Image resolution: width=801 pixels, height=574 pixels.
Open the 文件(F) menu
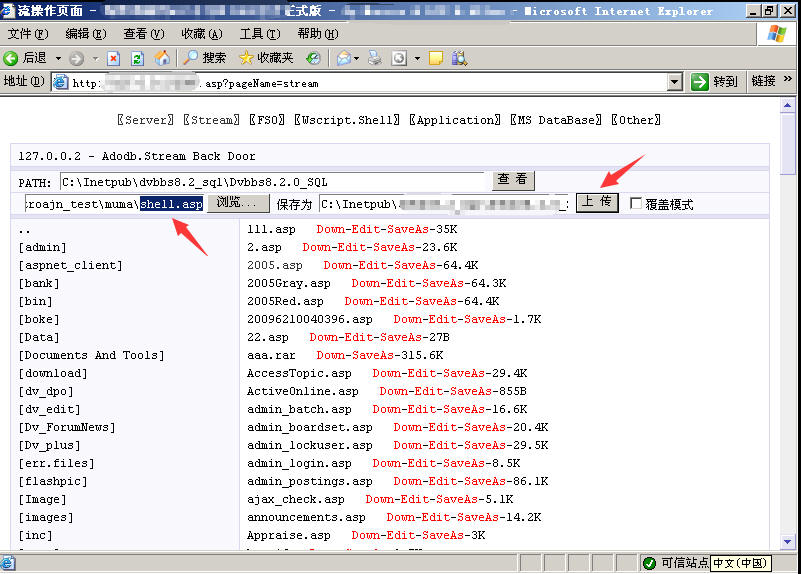tap(28, 34)
